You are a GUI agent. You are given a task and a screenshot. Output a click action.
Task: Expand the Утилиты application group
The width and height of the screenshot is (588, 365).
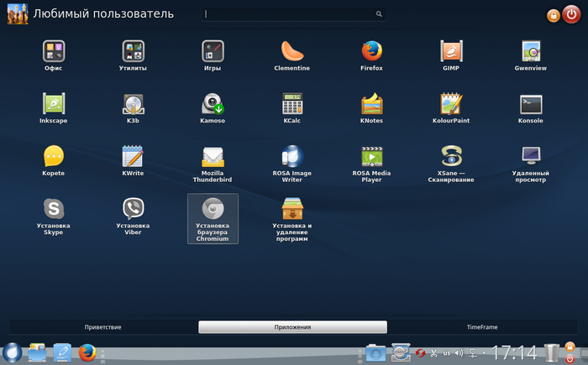tap(133, 52)
